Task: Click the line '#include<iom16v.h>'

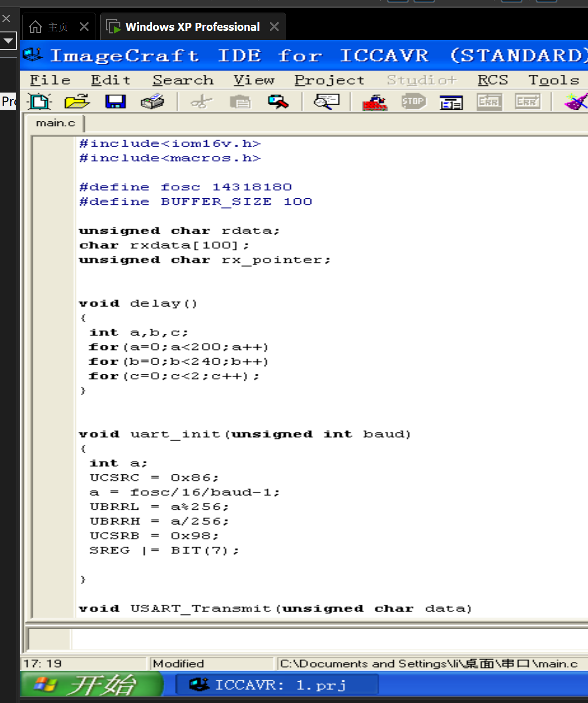Action: tap(170, 144)
